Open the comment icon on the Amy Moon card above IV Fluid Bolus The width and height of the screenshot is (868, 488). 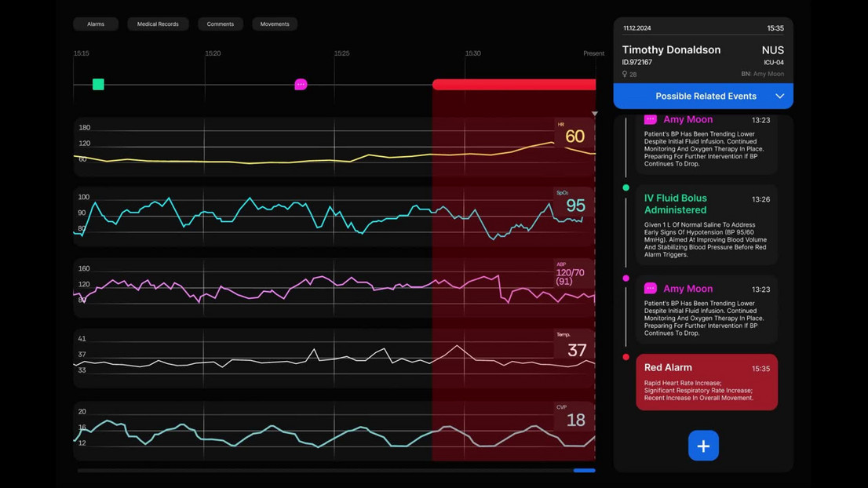coord(651,119)
